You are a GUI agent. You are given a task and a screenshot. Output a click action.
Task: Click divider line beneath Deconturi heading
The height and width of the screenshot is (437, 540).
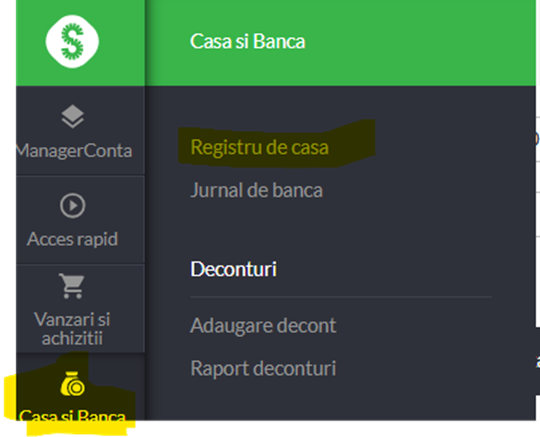tap(341, 296)
